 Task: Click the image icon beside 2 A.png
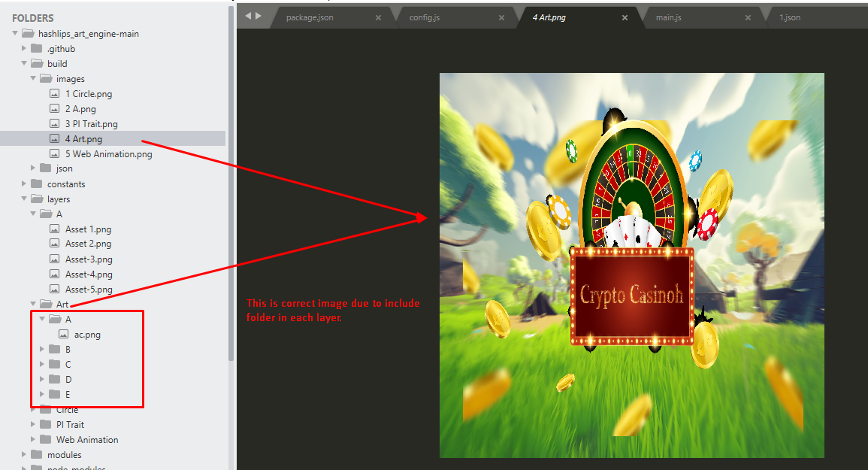tap(54, 108)
